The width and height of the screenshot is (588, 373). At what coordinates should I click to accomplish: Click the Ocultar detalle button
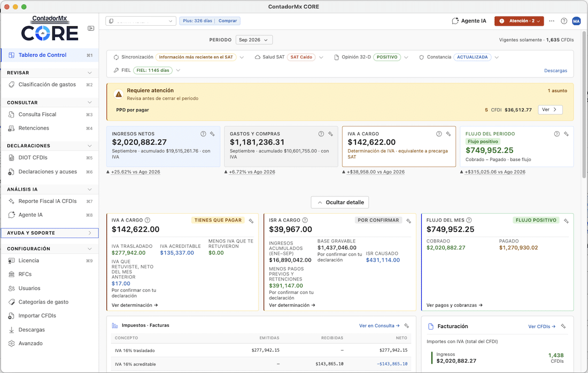tap(340, 202)
